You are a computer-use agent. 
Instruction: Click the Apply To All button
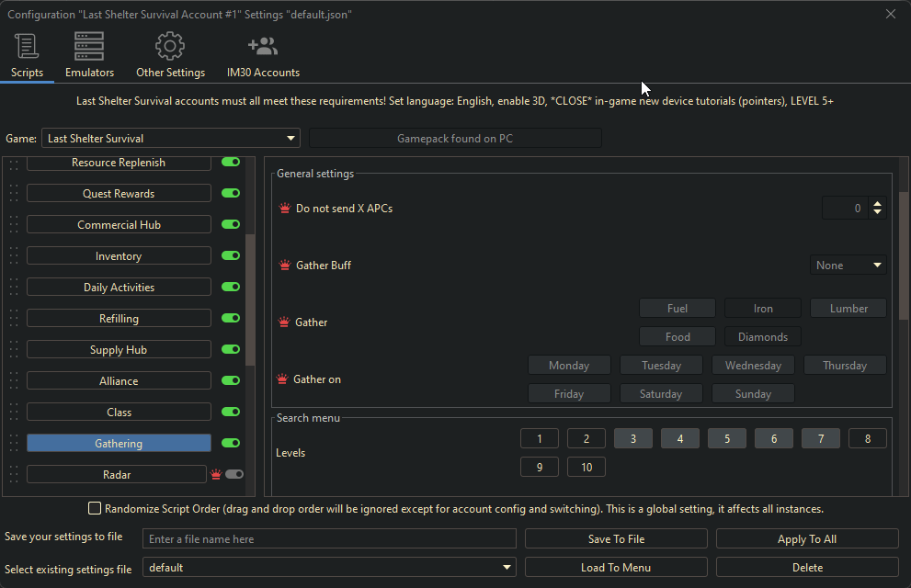[806, 539]
